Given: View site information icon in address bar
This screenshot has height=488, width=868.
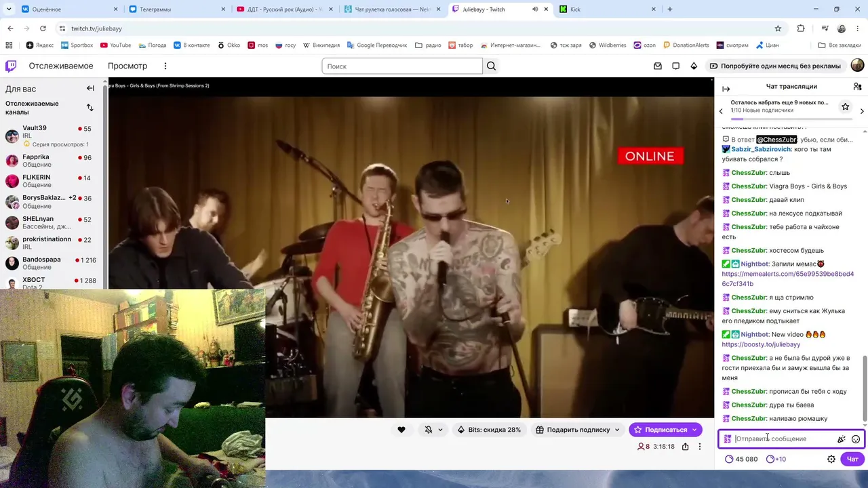Looking at the screenshot, I should (62, 28).
